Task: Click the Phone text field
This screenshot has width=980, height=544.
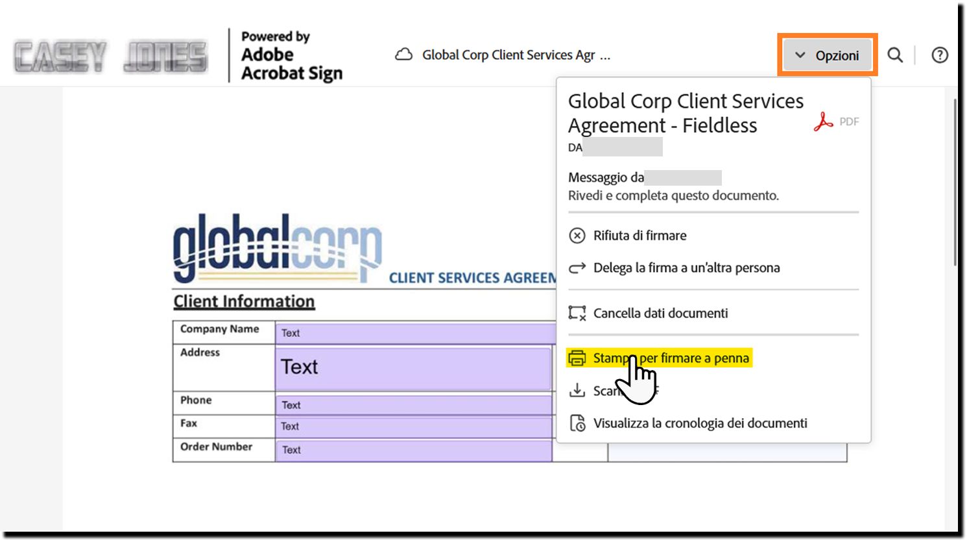Action: 414,404
